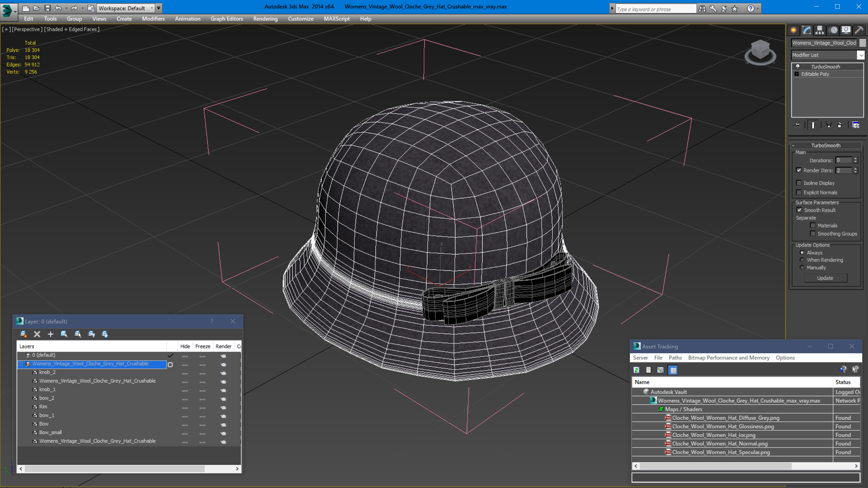The height and width of the screenshot is (488, 868).
Task: Open the Customize menu
Action: coord(300,19)
